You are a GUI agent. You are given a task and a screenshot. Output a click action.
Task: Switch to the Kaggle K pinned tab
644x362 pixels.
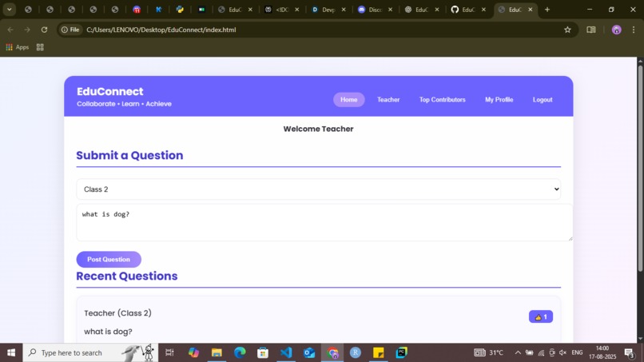pyautogui.click(x=158, y=10)
